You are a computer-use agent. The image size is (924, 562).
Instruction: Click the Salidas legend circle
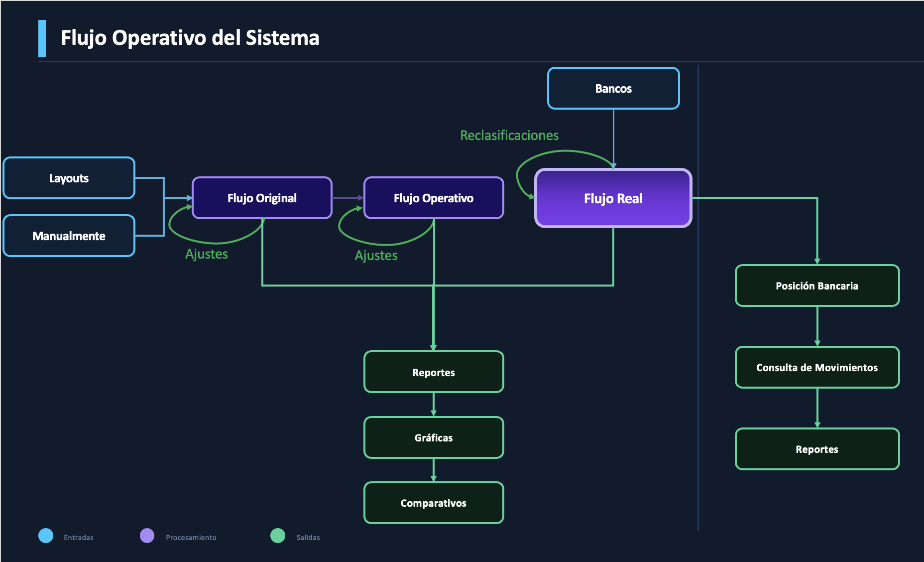tap(277, 537)
